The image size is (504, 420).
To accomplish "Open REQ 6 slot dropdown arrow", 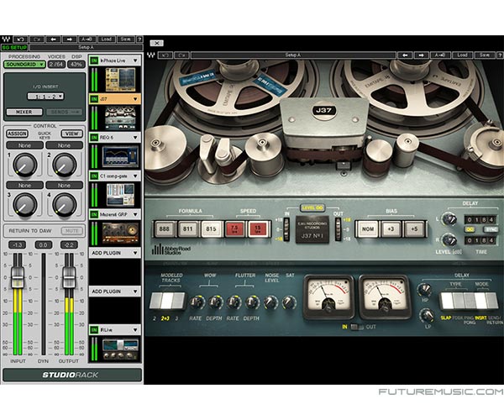I will (135, 138).
